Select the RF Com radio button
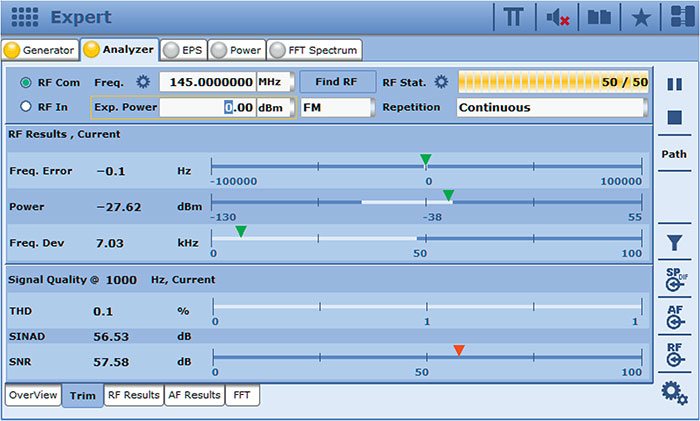This screenshot has width=700, height=421. tap(26, 82)
